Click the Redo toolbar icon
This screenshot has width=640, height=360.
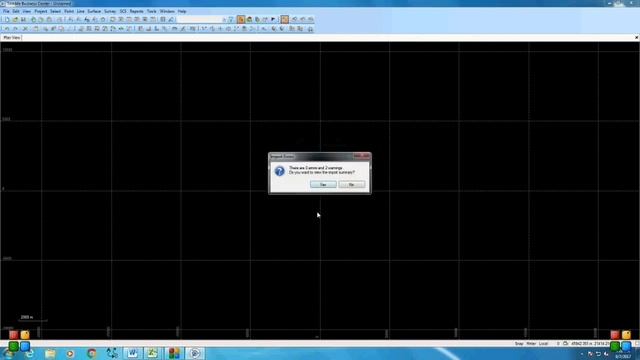[16, 29]
